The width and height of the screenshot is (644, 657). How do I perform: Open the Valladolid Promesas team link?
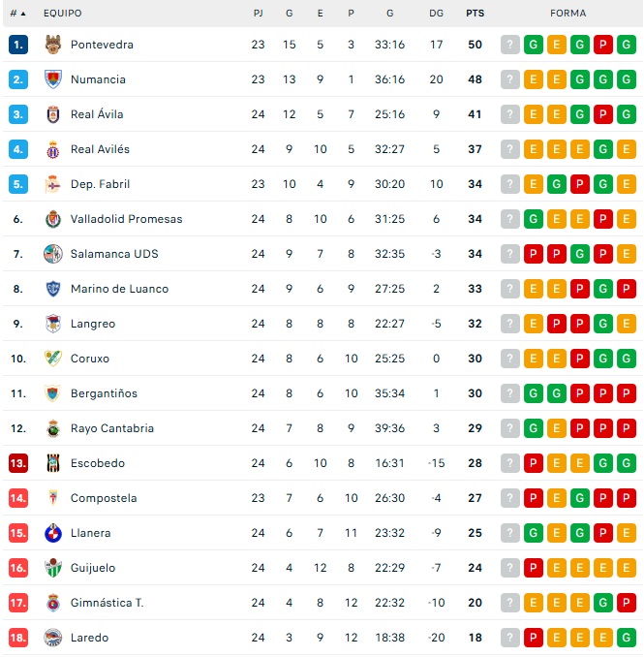point(126,219)
